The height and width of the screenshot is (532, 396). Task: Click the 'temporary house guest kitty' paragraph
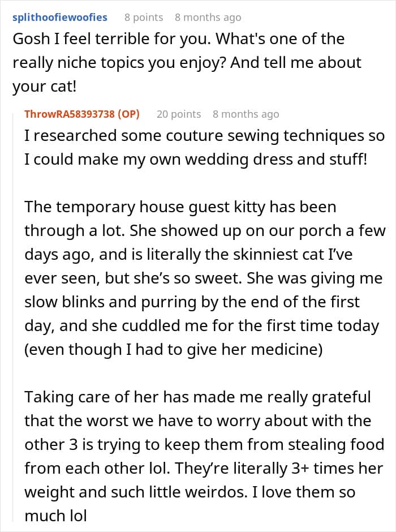click(205, 278)
